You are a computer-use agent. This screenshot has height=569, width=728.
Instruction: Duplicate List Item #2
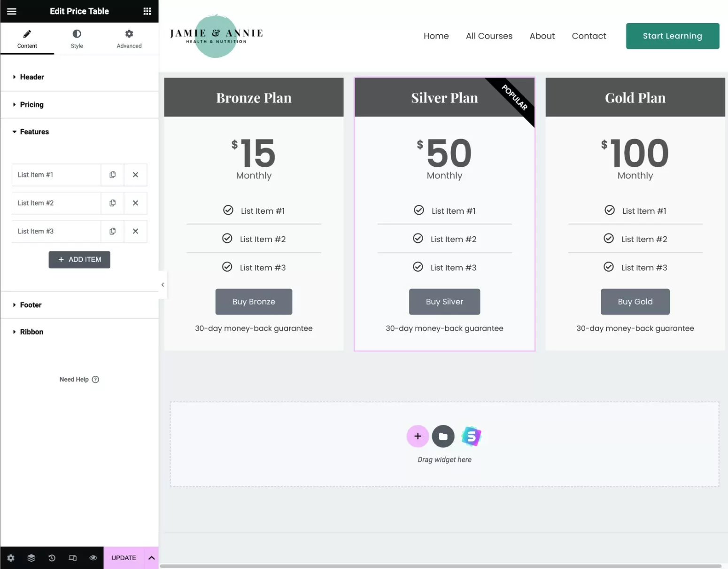[113, 203]
